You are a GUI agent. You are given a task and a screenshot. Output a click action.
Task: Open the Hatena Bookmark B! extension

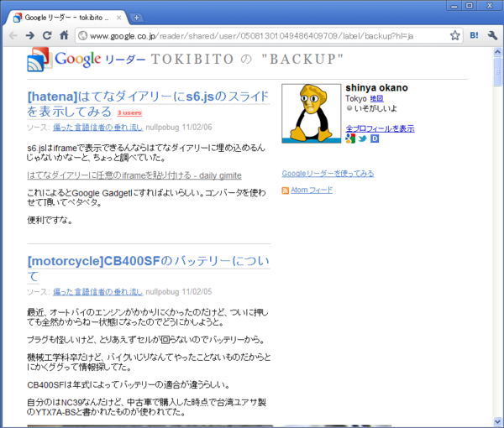click(x=474, y=35)
